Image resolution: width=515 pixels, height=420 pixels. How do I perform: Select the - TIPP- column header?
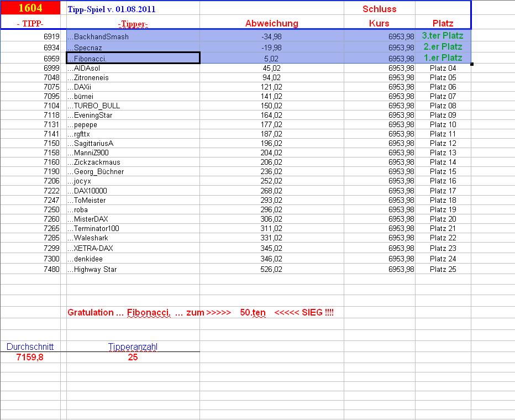point(30,23)
